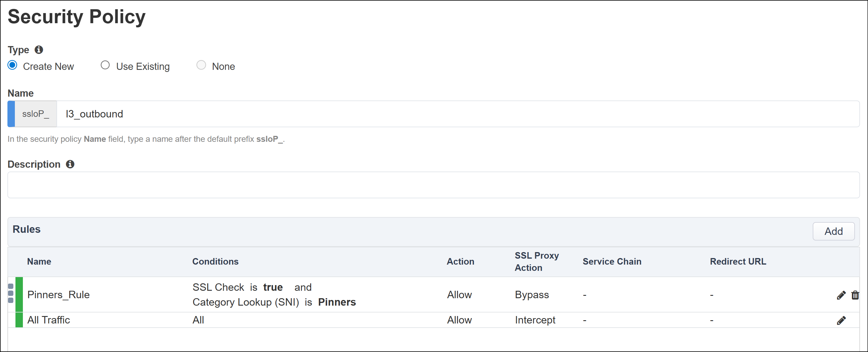Screen dimensions: 868x352
Task: Select the All Traffic rule name
Action: tap(48, 320)
